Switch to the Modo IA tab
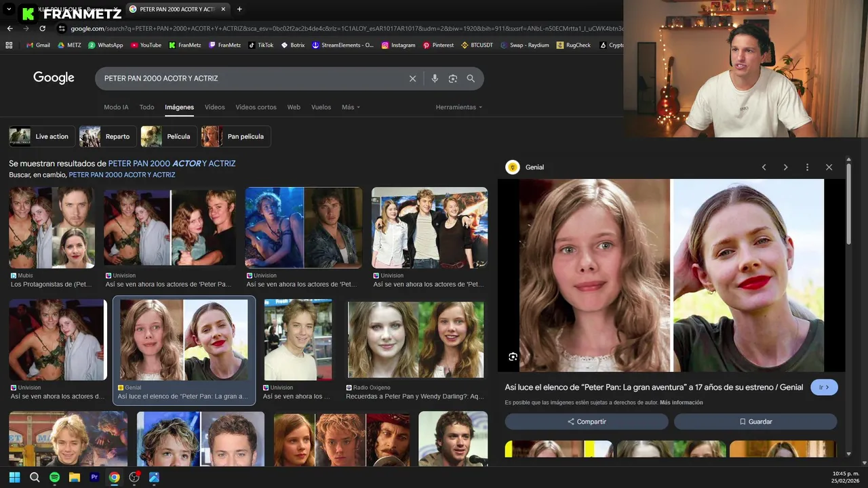Viewport: 868px width, 488px height. [x=116, y=107]
